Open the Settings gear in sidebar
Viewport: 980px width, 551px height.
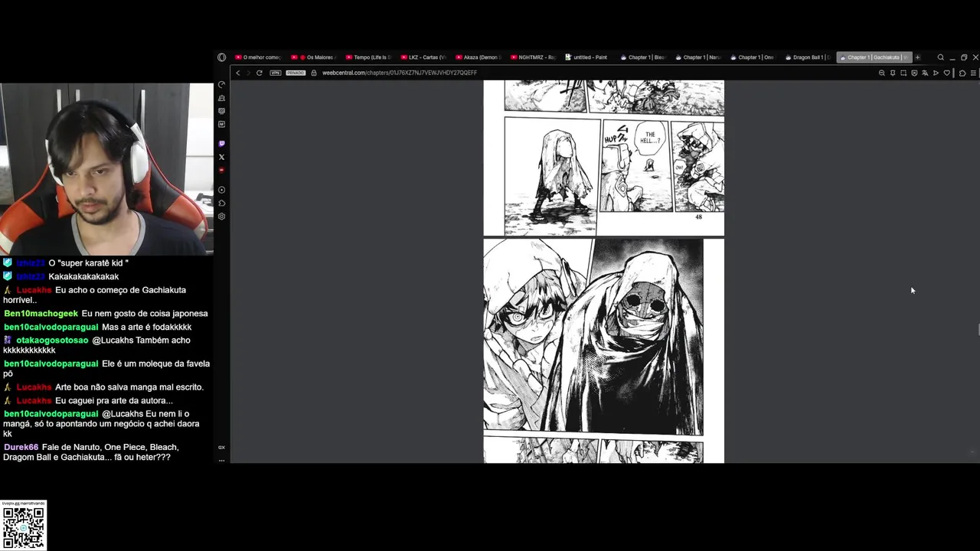click(221, 217)
